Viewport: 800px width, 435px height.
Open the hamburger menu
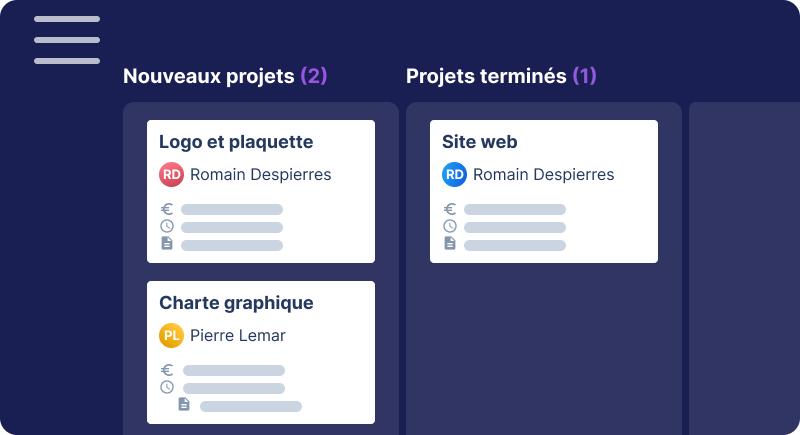pos(67,40)
